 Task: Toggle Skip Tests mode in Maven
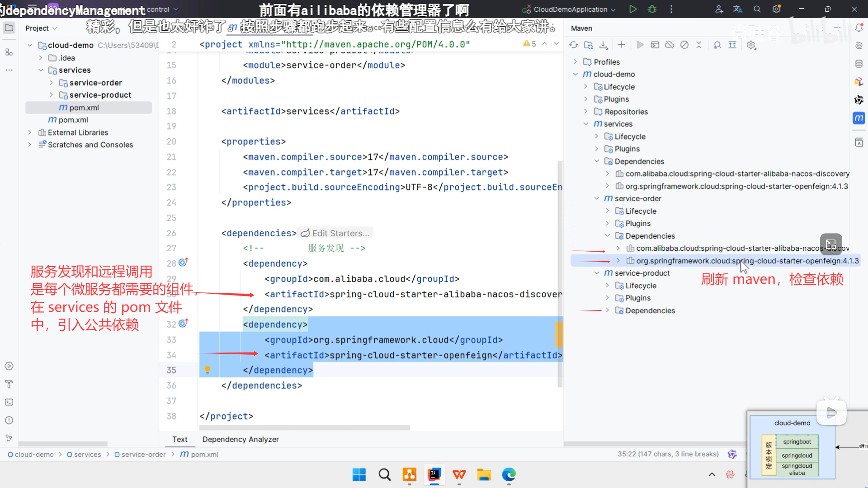[684, 45]
